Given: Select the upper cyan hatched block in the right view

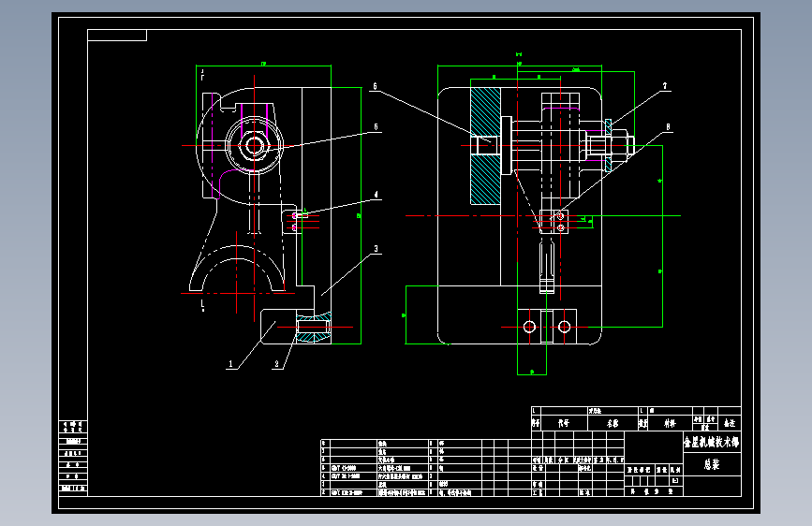Looking at the screenshot, I should (x=485, y=111).
